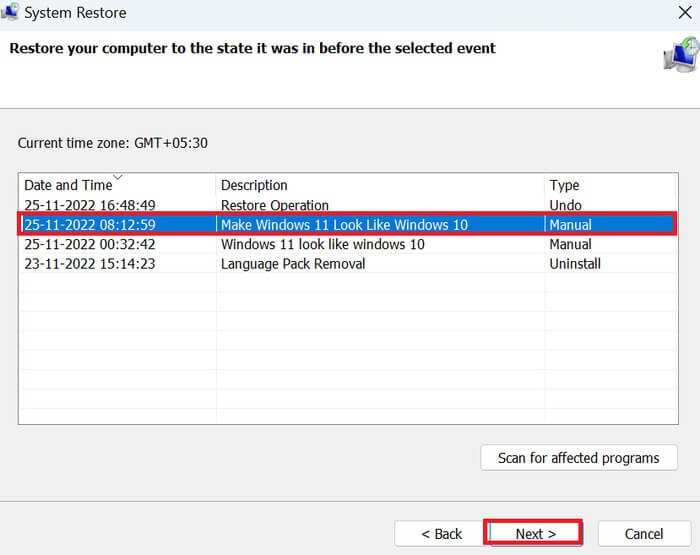Click the Uninstall type cell

pyautogui.click(x=575, y=264)
